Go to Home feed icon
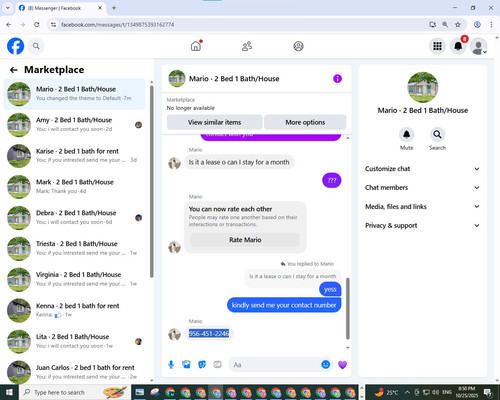Image resolution: width=500 pixels, height=400 pixels. (196, 46)
